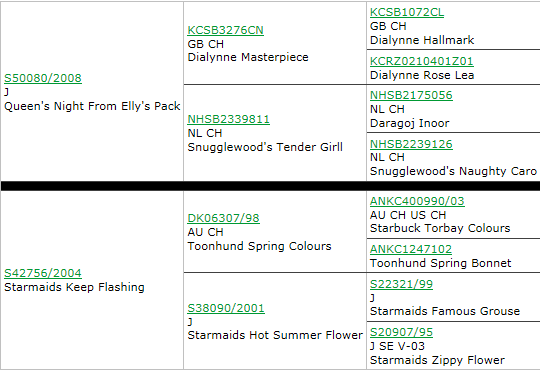The image size is (540, 370).
Task: Click the Starmaids Famous Grouse name
Action: [x=445, y=311]
